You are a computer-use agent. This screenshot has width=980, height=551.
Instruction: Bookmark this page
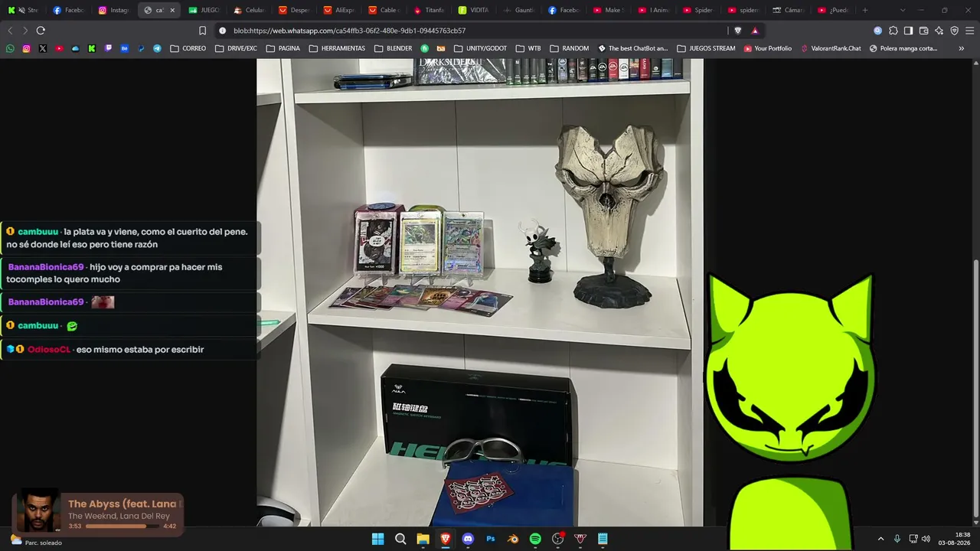point(202,31)
